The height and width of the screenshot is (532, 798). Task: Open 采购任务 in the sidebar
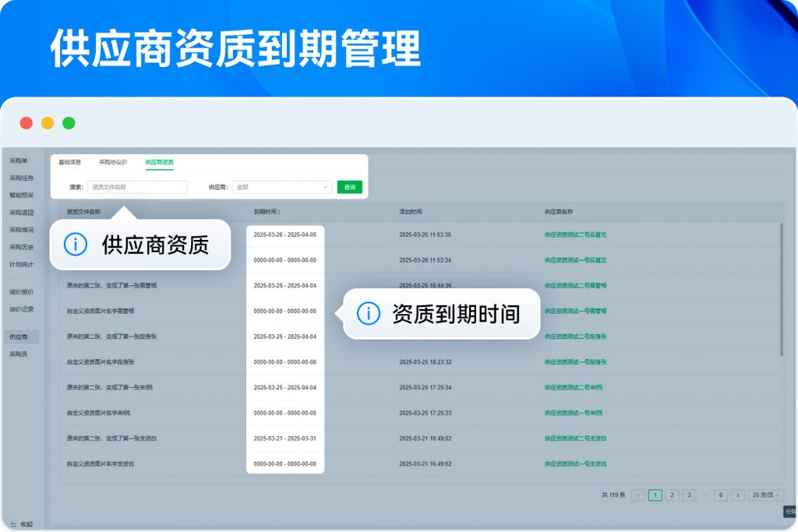(22, 178)
